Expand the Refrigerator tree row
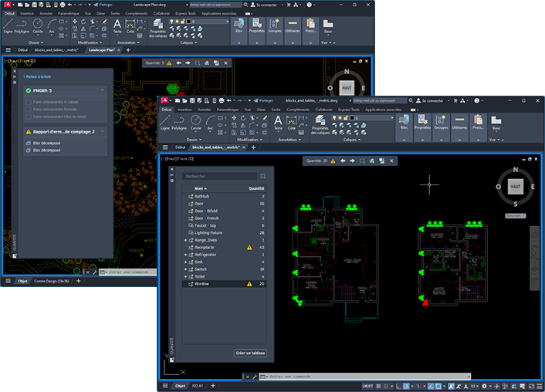This screenshot has height=392, width=545. point(185,255)
